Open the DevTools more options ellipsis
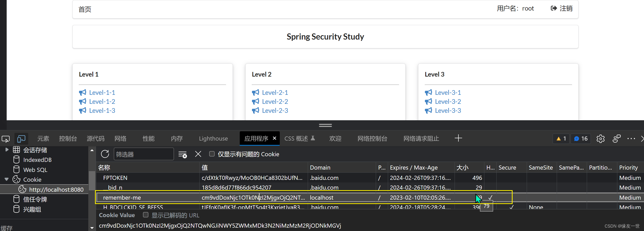The height and width of the screenshot is (231, 644). tap(631, 138)
